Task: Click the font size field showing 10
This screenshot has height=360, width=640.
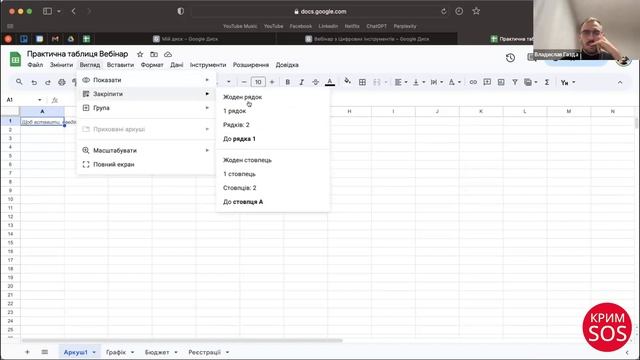Action: click(258, 82)
